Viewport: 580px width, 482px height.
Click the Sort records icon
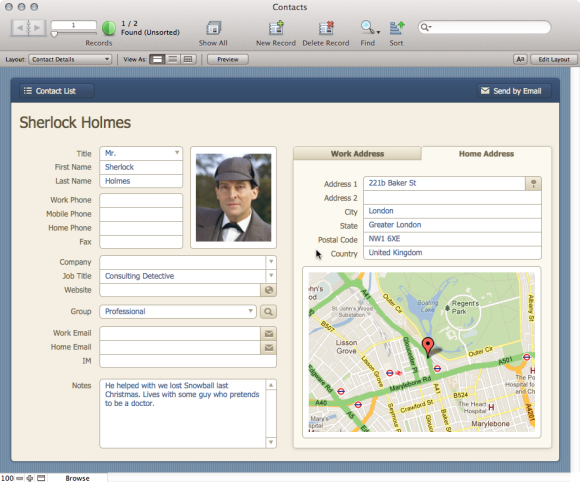[397, 28]
